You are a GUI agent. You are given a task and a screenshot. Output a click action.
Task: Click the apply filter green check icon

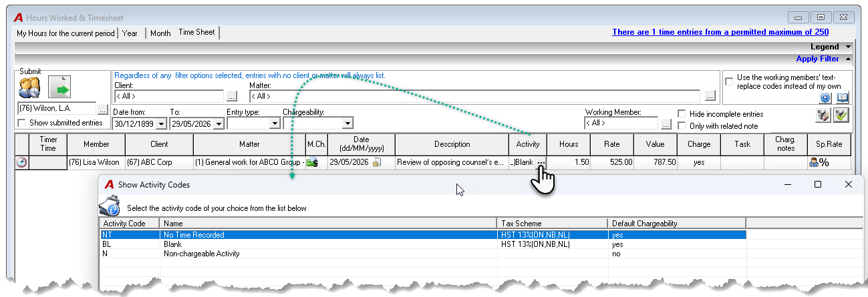tap(841, 115)
